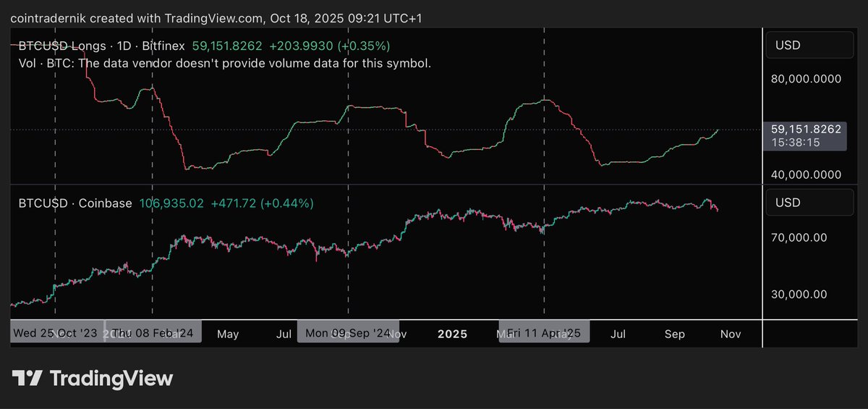
Task: Click the 59,151.8262 value in Longs legend
Action: [226, 46]
